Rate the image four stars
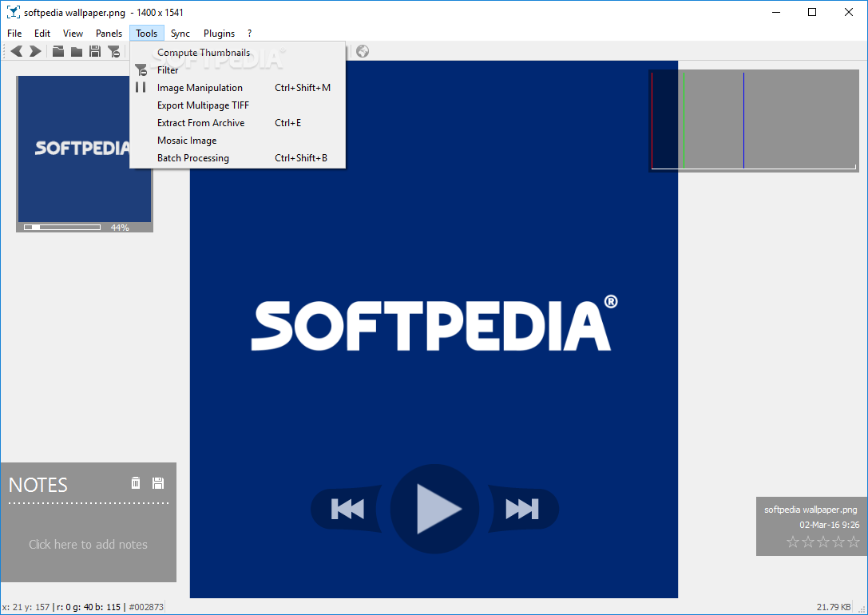 pos(838,542)
